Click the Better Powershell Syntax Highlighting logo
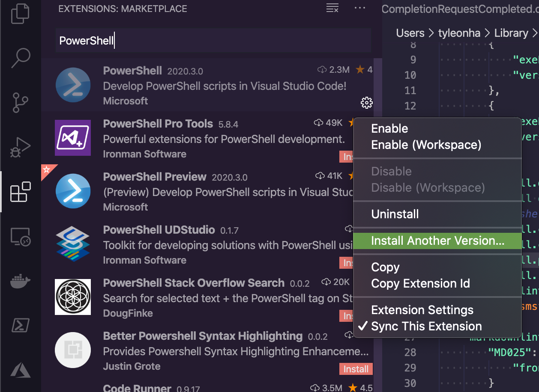539x392 pixels. [73, 350]
